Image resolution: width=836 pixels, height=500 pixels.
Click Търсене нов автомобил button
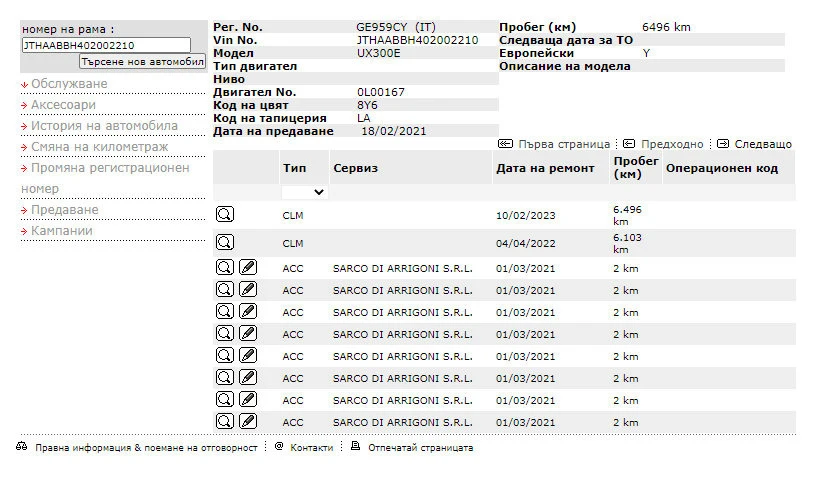(135, 61)
